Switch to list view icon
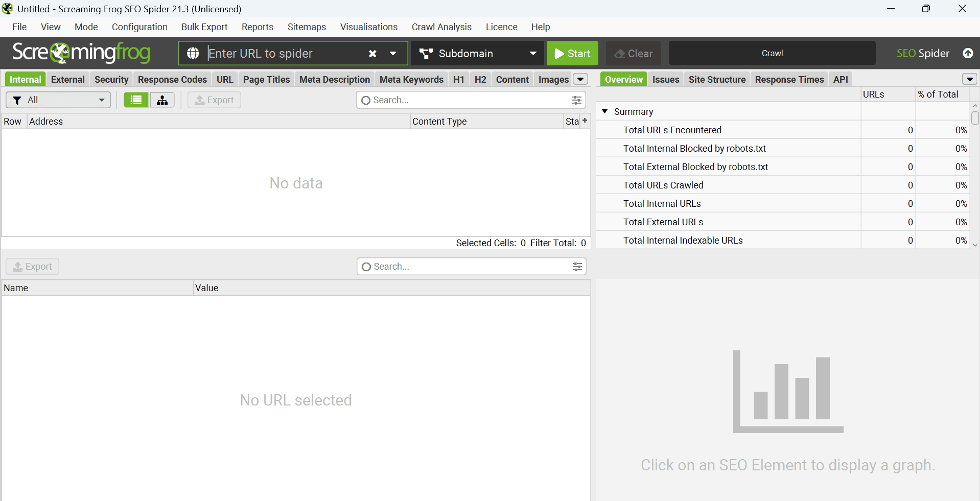 (x=136, y=100)
